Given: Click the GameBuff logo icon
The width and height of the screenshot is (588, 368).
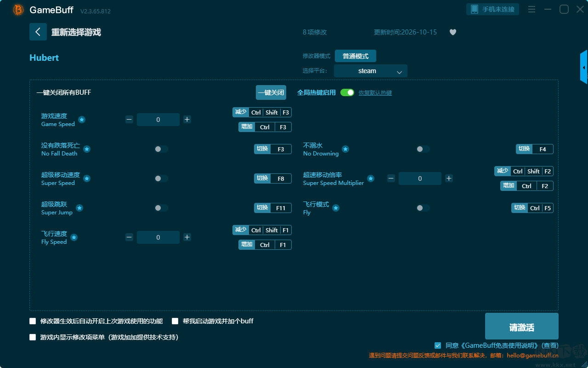Looking at the screenshot, I should tap(18, 10).
